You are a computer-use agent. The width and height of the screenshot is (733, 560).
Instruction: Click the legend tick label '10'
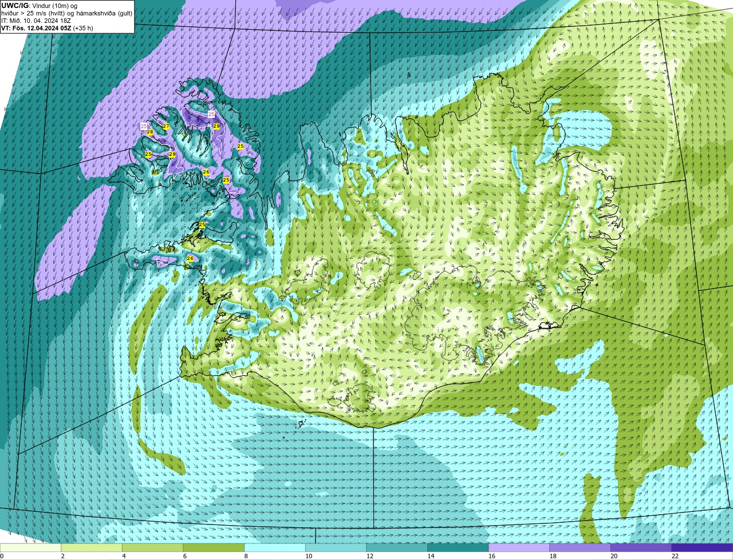point(309,556)
